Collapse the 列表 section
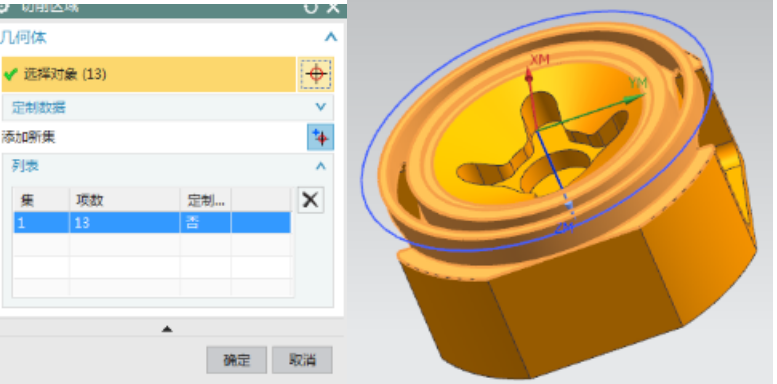The image size is (777, 384). point(321,166)
